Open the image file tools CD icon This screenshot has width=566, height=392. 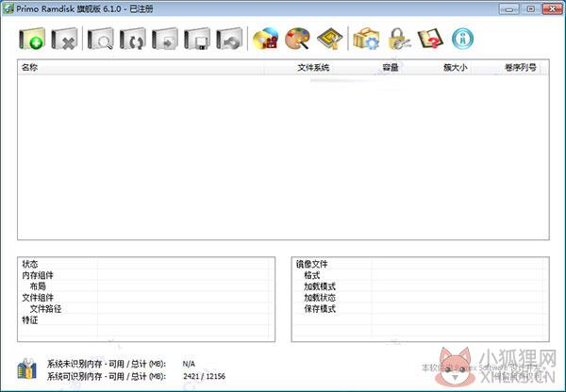(x=266, y=39)
